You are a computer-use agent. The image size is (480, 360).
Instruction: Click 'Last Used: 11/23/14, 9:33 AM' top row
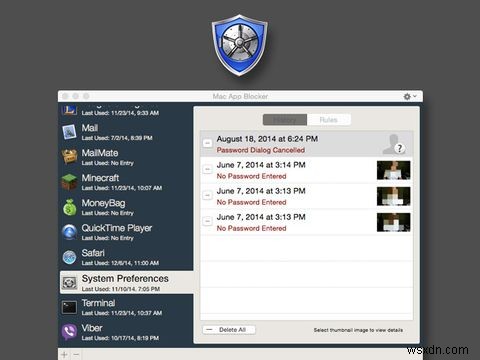click(120, 113)
